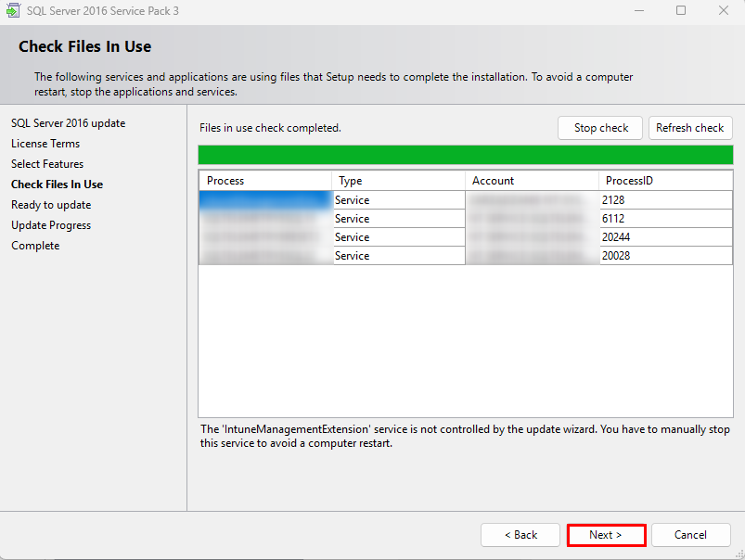Click the green progress bar
Viewport: 745px width, 560px height.
pos(466,155)
